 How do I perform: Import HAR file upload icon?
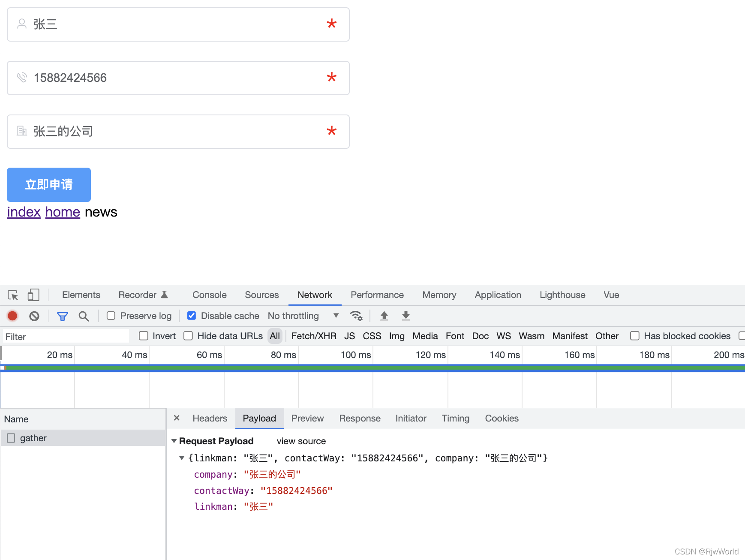tap(384, 316)
